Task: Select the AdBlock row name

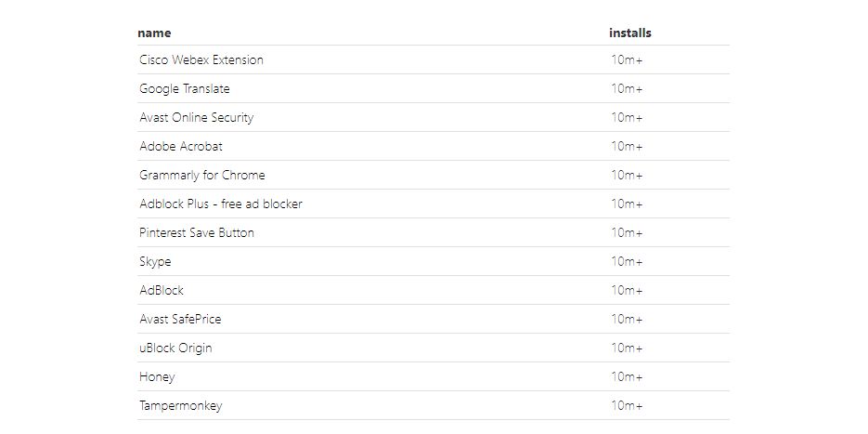Action: tap(162, 291)
